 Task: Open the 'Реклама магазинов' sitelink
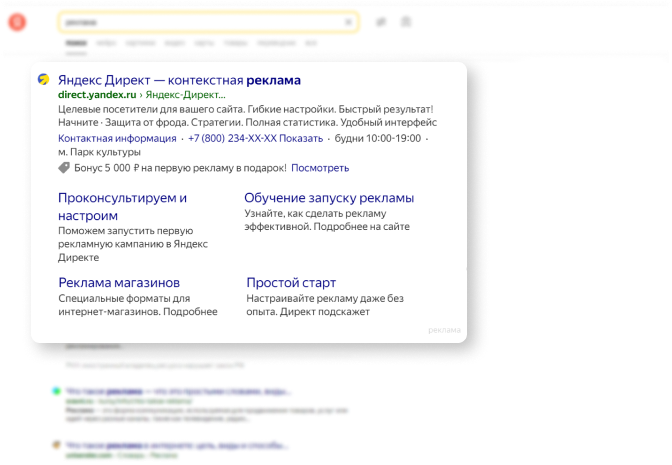tap(119, 283)
